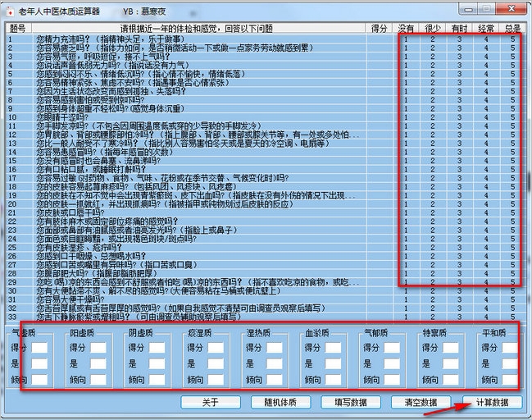Select score 3 for question 17 容易过敏

459,178
